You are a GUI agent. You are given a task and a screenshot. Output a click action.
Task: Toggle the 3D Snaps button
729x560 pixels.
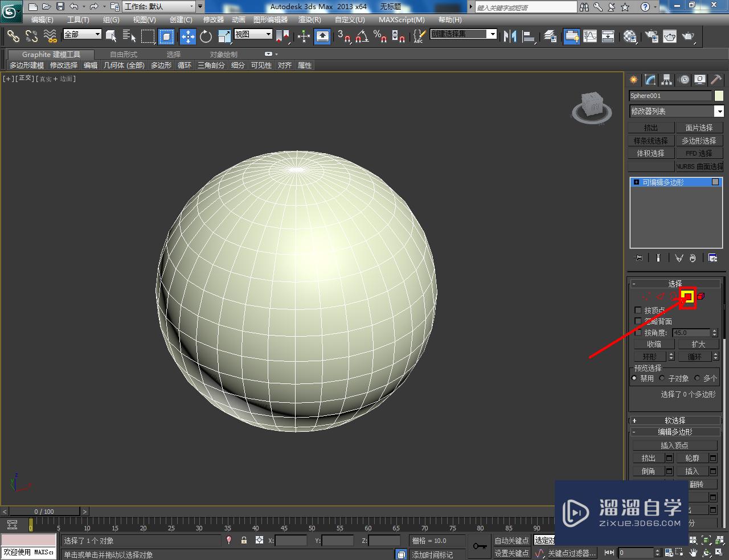(343, 36)
